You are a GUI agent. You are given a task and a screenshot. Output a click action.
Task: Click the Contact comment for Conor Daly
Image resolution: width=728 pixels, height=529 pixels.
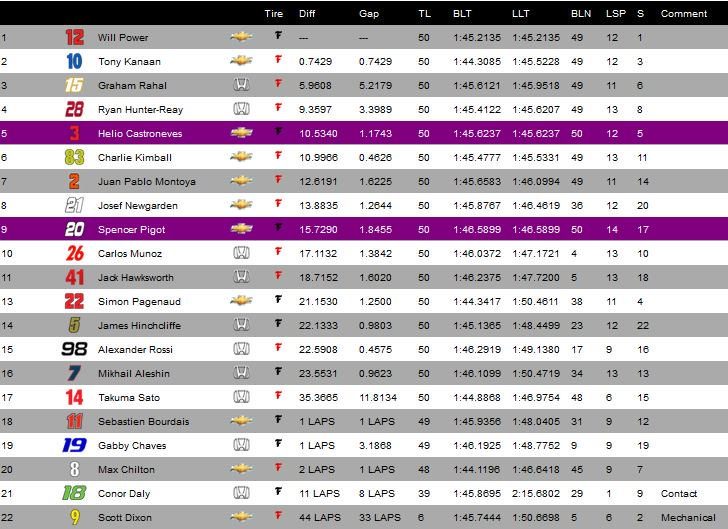[679, 493]
